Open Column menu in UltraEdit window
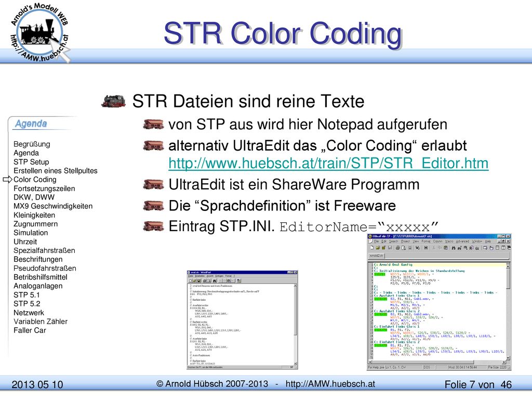Viewport: 532px width, 399px height. coord(437,241)
